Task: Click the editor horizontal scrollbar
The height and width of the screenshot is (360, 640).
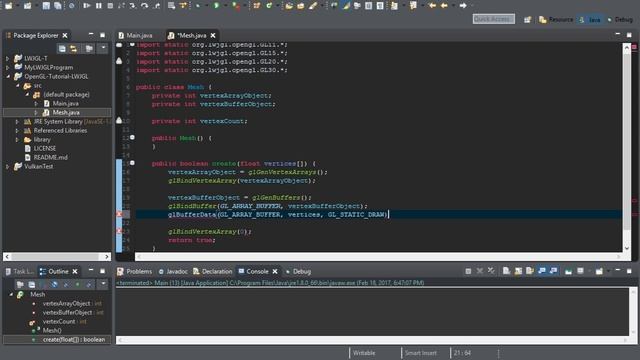Action: 379,257
